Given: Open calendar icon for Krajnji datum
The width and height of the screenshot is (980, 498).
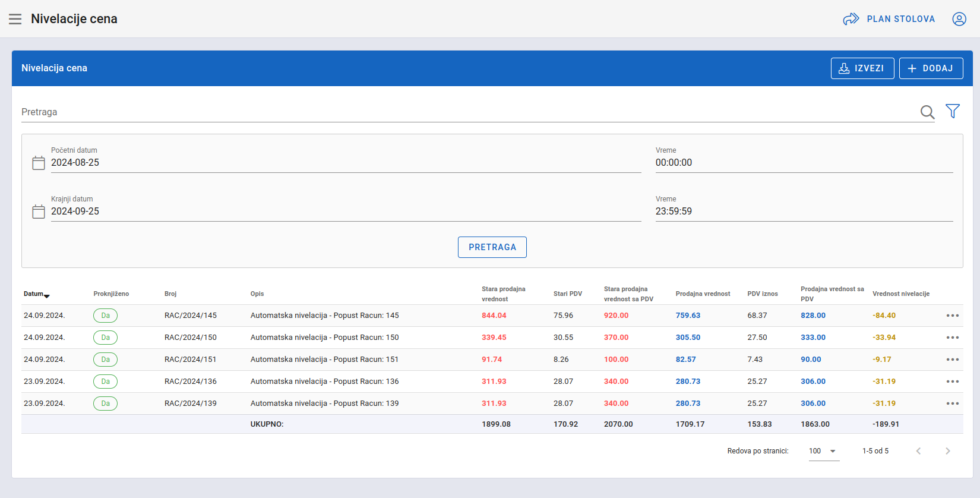Looking at the screenshot, I should pos(39,212).
